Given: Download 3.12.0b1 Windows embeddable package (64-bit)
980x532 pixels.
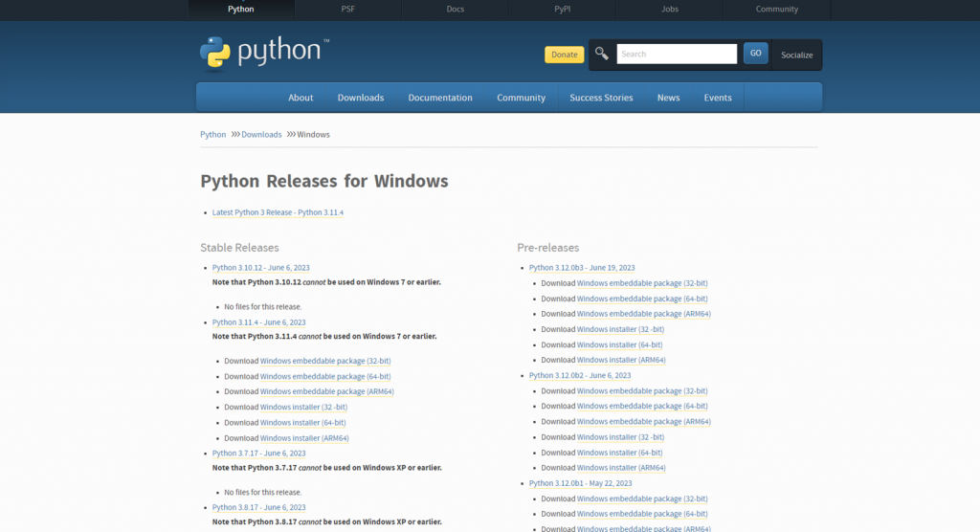Looking at the screenshot, I should point(642,514).
